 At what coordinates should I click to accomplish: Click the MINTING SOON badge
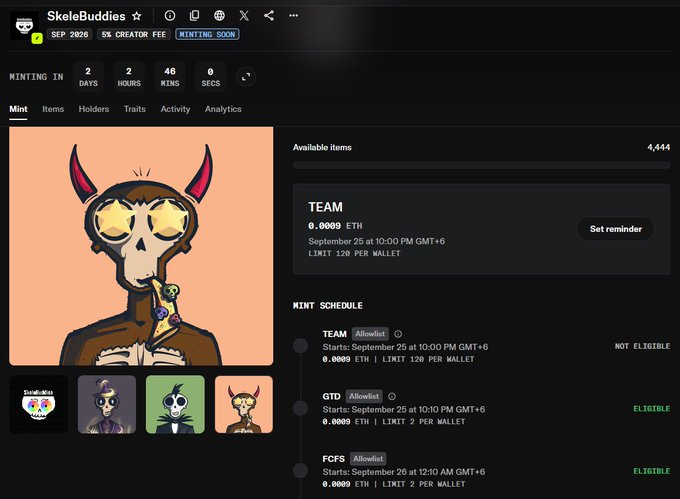[207, 34]
